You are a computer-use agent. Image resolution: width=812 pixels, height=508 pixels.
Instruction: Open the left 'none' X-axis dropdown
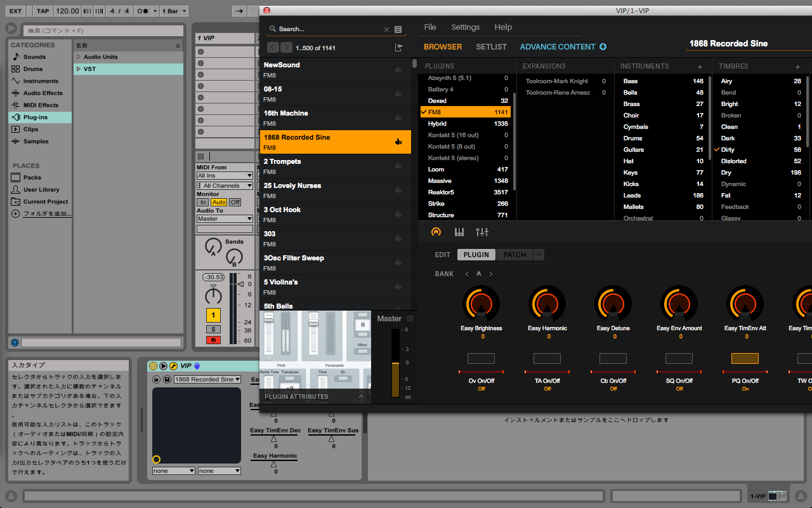[174, 471]
